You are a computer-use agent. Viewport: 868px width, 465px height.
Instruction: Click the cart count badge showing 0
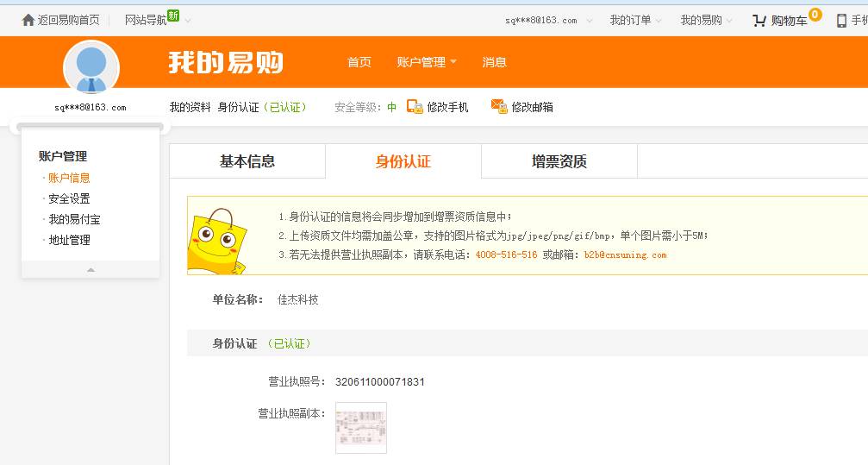[815, 15]
